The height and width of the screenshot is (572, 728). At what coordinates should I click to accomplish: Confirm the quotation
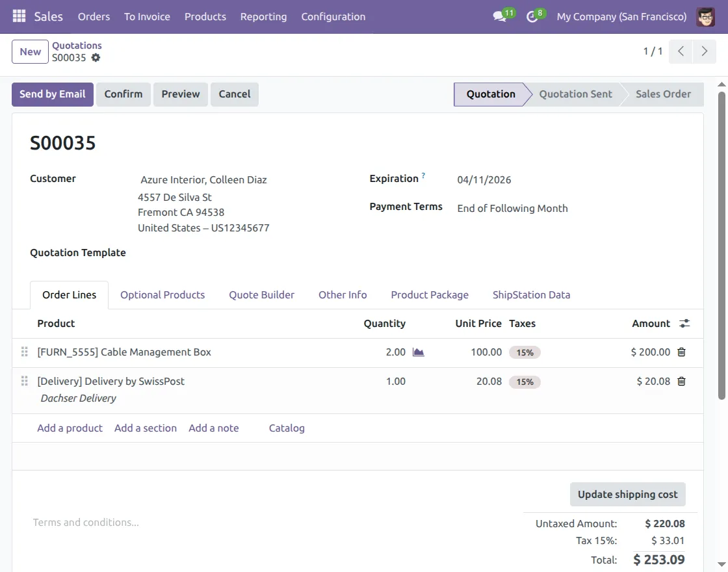pyautogui.click(x=123, y=94)
